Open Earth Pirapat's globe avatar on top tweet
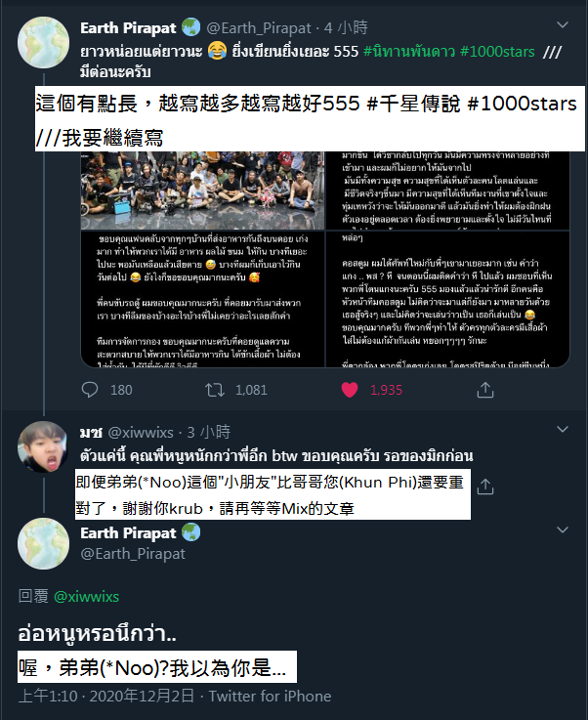This screenshot has height=720, width=588. (x=43, y=43)
